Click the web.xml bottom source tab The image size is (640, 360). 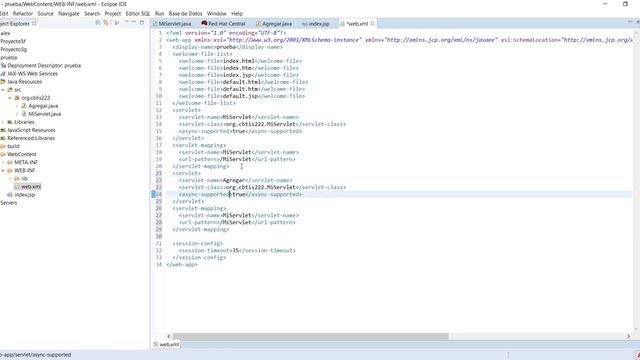click(166, 344)
